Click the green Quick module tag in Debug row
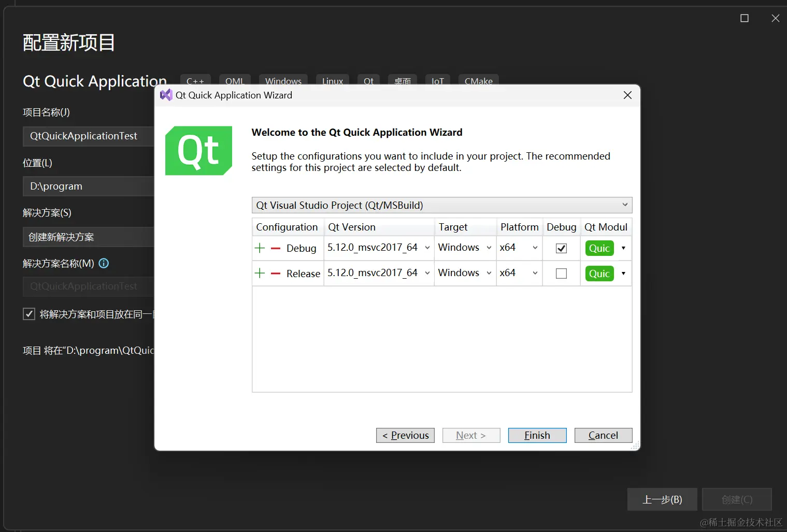The width and height of the screenshot is (787, 532). 599,248
